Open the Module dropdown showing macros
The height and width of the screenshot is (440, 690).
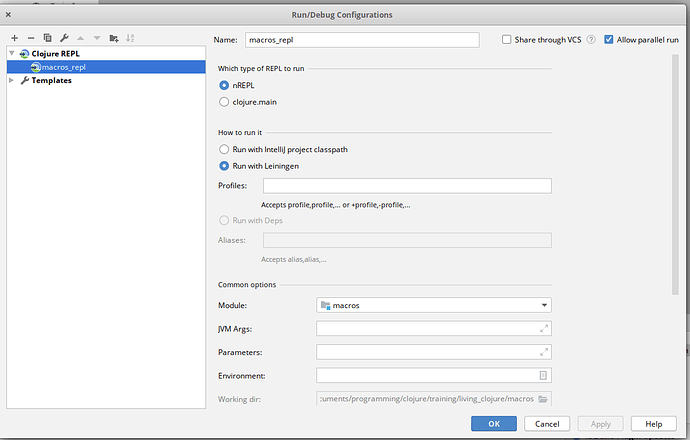tap(433, 305)
